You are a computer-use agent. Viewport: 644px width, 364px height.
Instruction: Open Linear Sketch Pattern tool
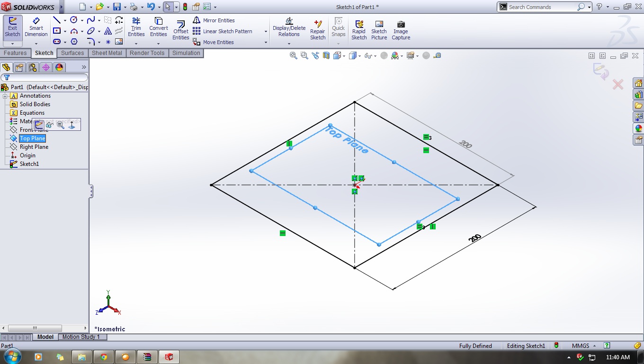[x=223, y=31]
